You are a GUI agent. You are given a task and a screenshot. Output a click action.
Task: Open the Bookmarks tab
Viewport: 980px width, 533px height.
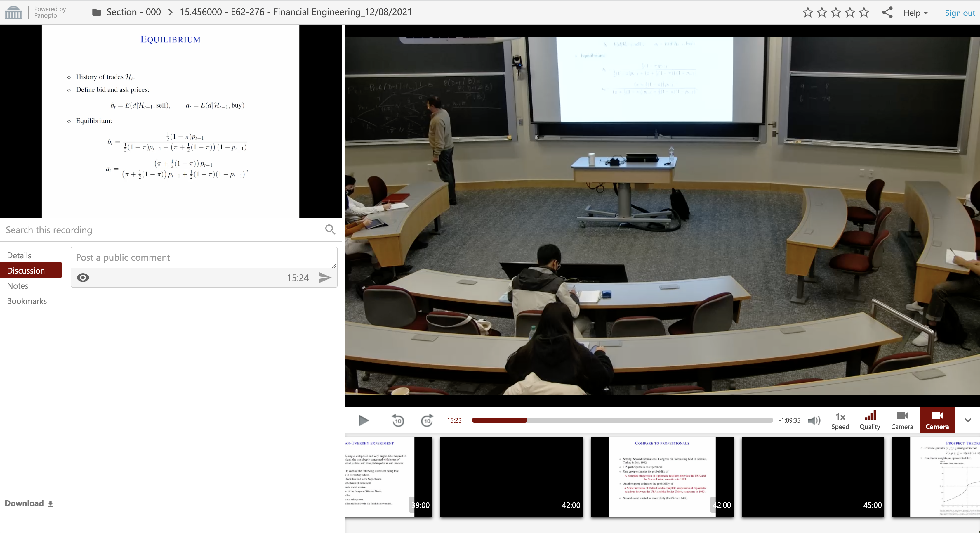pyautogui.click(x=27, y=301)
